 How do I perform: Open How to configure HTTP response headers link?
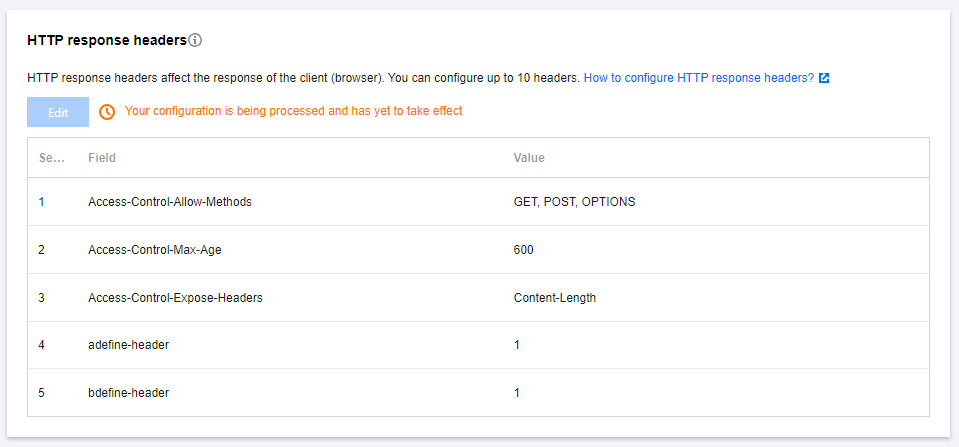pos(699,78)
